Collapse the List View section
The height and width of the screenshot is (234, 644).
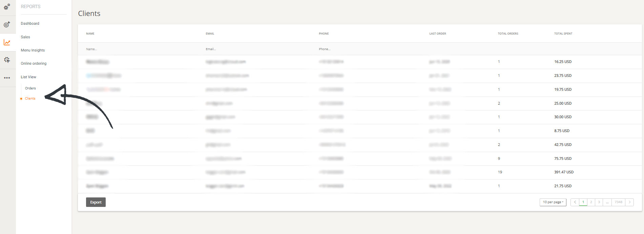pyautogui.click(x=28, y=77)
